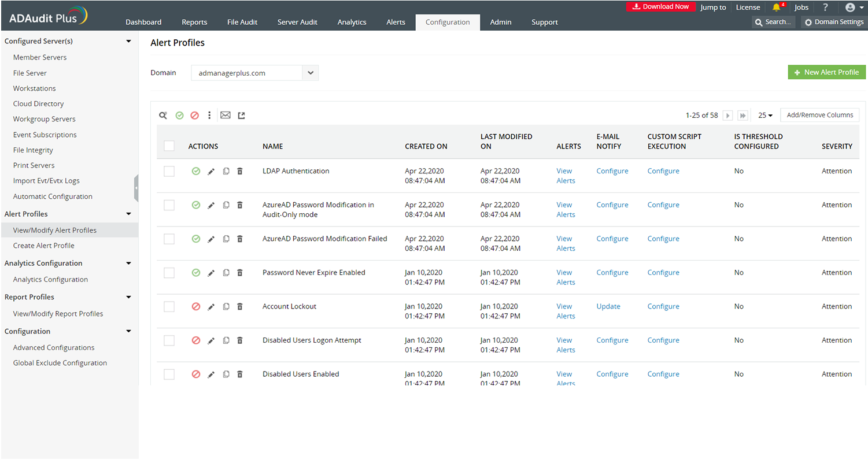Delete the Account Lockout alert profile
Screen dimensions: 868x464
pyautogui.click(x=240, y=307)
